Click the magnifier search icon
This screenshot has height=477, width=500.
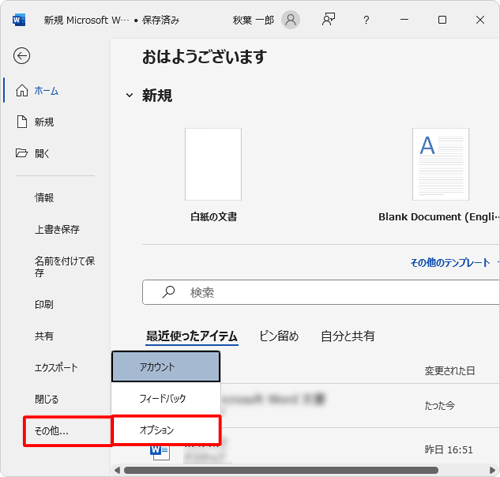pos(169,292)
